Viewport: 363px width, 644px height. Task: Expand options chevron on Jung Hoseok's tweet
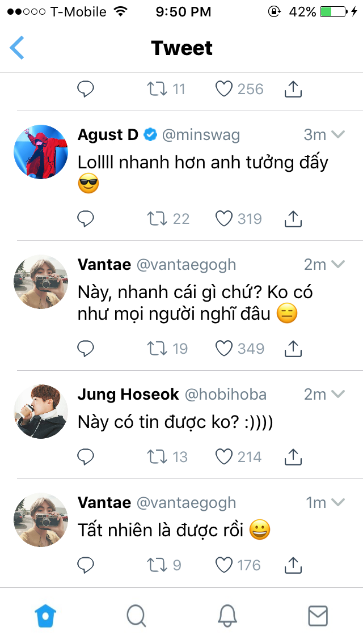(x=338, y=395)
